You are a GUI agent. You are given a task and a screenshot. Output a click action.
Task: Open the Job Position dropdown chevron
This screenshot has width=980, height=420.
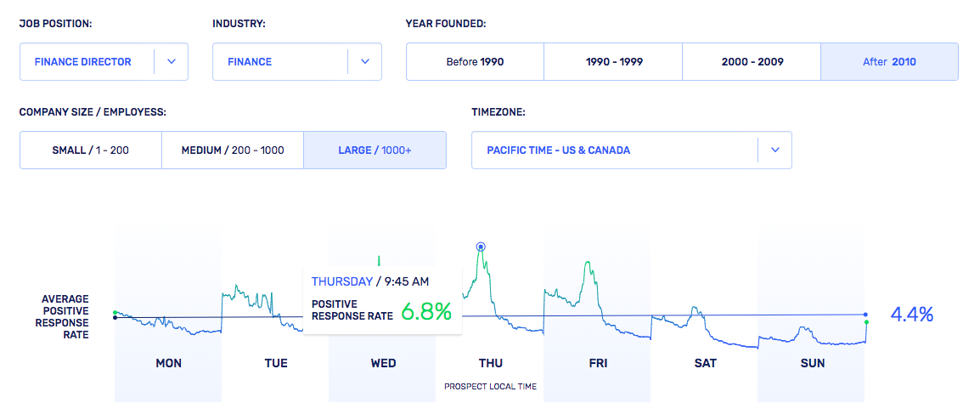pyautogui.click(x=171, y=62)
